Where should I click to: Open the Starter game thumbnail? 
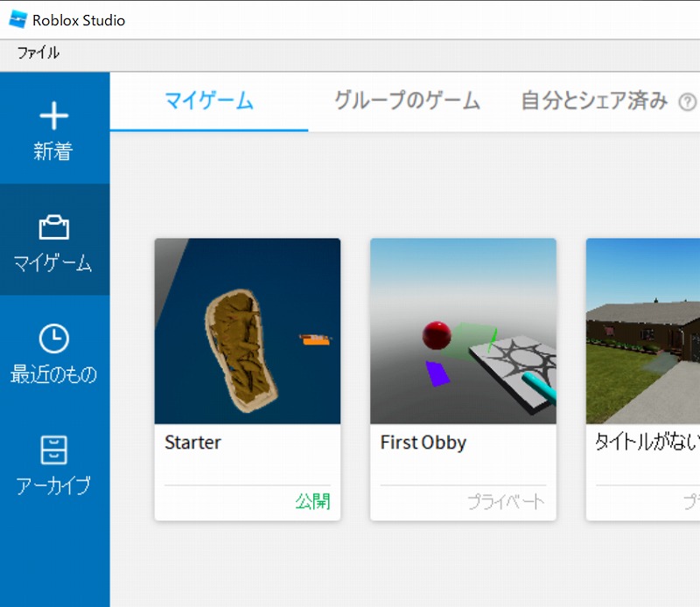[248, 331]
